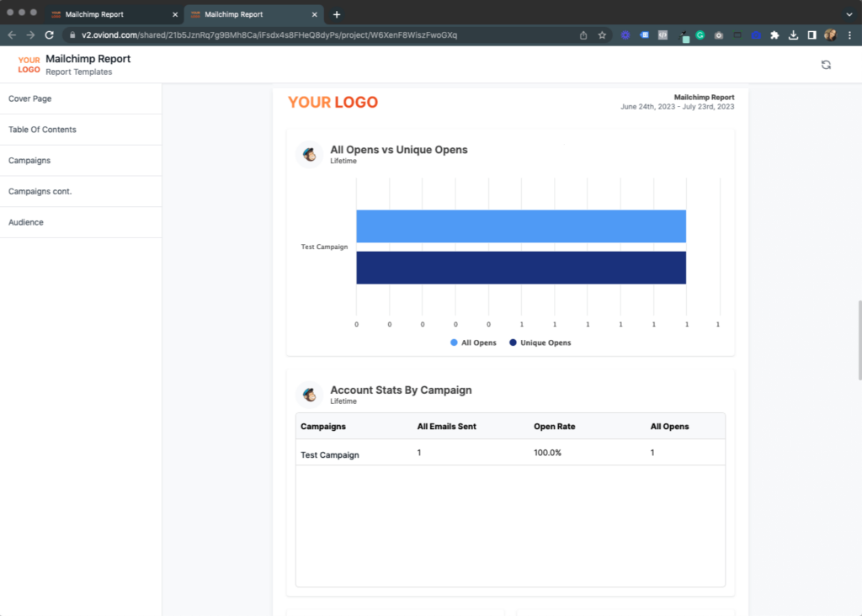Image resolution: width=862 pixels, height=616 pixels.
Task: Toggle the All Opens legend item
Action: 473,343
